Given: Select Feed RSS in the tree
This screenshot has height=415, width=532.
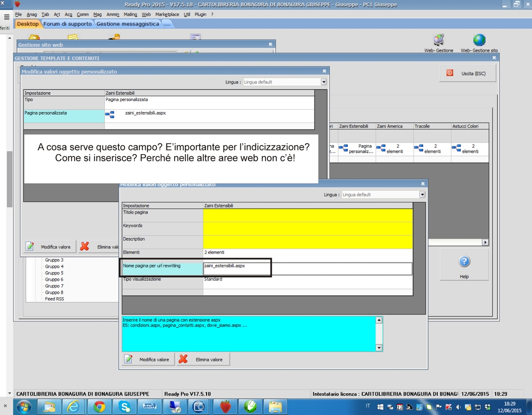Looking at the screenshot, I should point(55,299).
